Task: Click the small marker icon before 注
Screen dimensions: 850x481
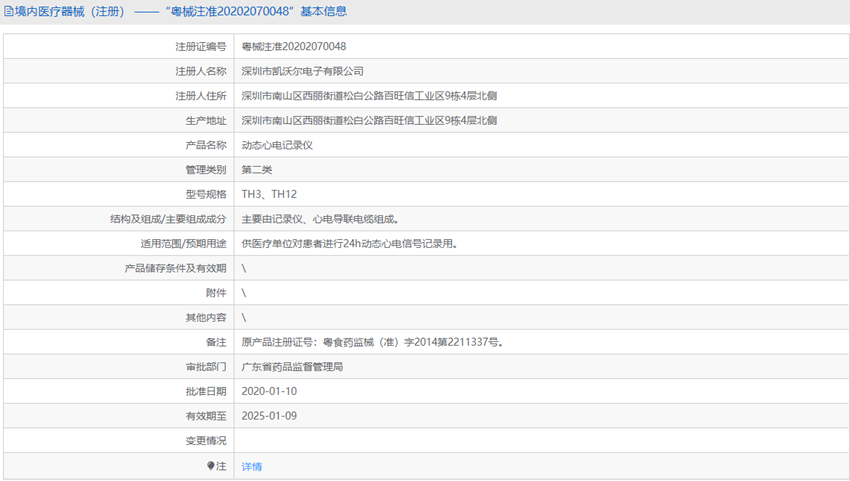Action: tap(211, 466)
